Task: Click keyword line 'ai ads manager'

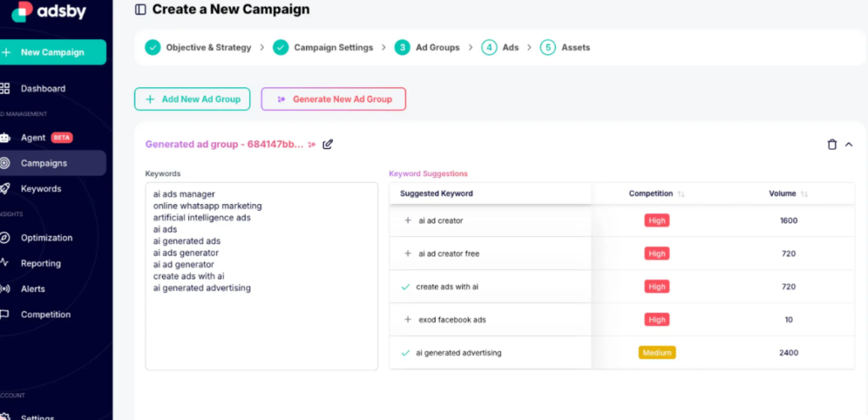Action: pyautogui.click(x=184, y=194)
